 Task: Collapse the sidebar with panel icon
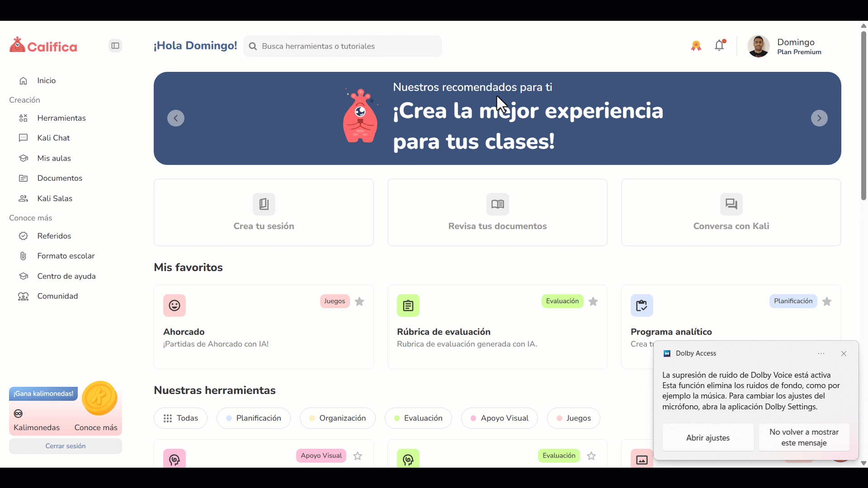115,46
